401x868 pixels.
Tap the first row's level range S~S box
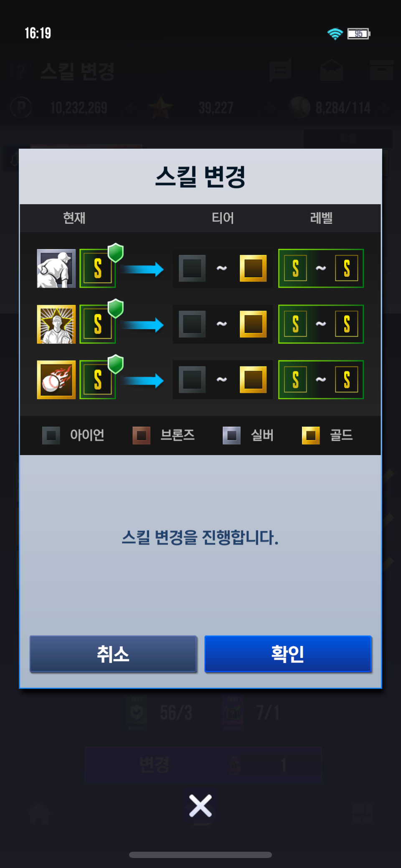point(321,268)
